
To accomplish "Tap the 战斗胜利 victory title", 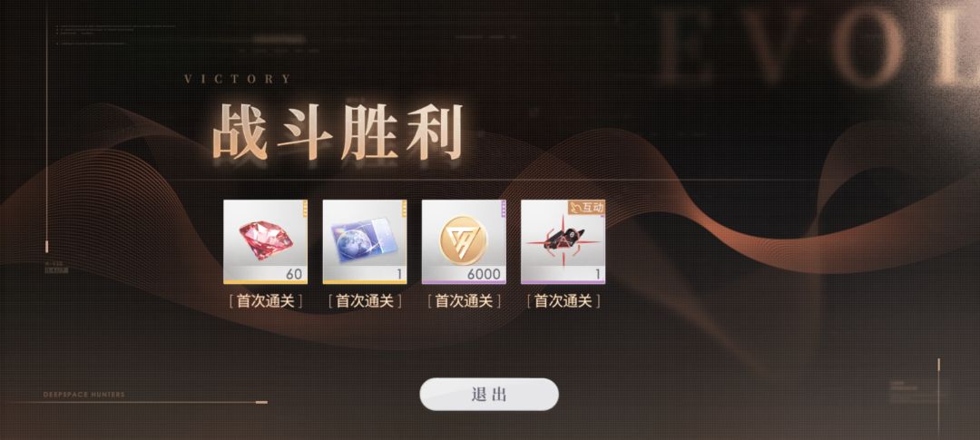I will coord(338,132).
